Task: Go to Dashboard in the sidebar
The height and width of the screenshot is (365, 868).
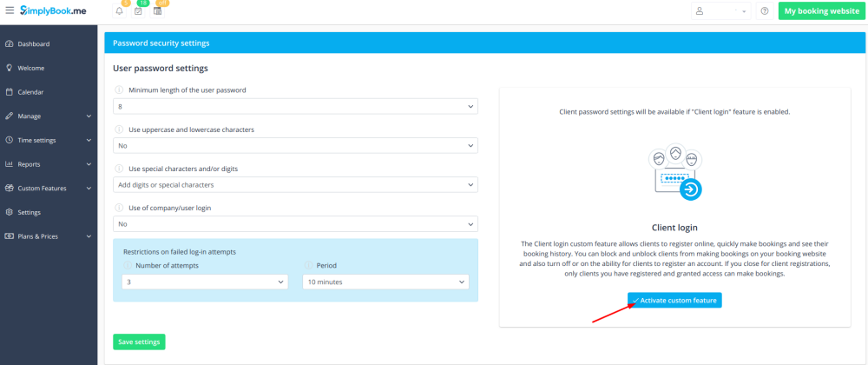Action: pos(34,43)
